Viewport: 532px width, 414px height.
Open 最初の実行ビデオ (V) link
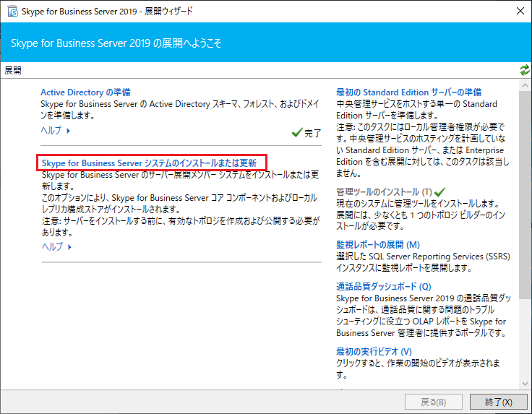(374, 352)
